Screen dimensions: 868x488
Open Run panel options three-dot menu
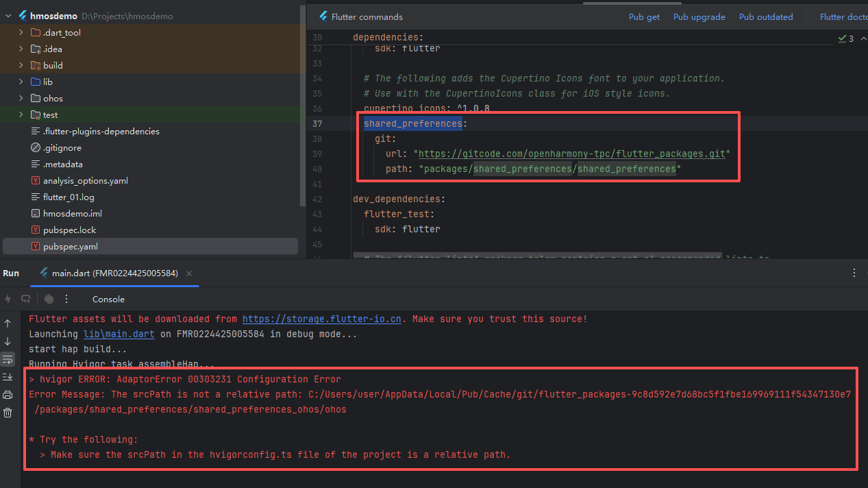coord(854,273)
